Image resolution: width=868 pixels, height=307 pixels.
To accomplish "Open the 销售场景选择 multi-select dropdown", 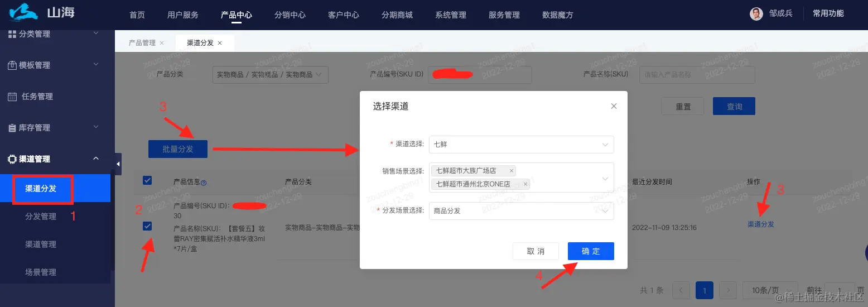I will click(x=522, y=178).
